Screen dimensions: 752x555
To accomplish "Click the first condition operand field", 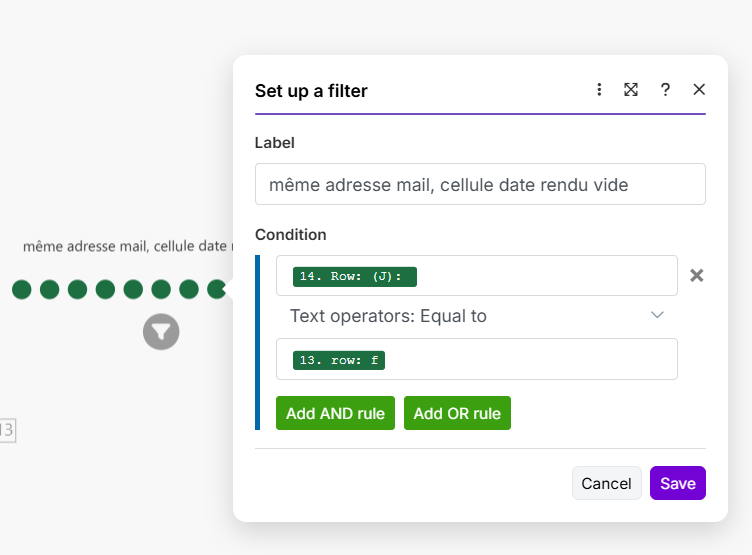I will (540, 276).
